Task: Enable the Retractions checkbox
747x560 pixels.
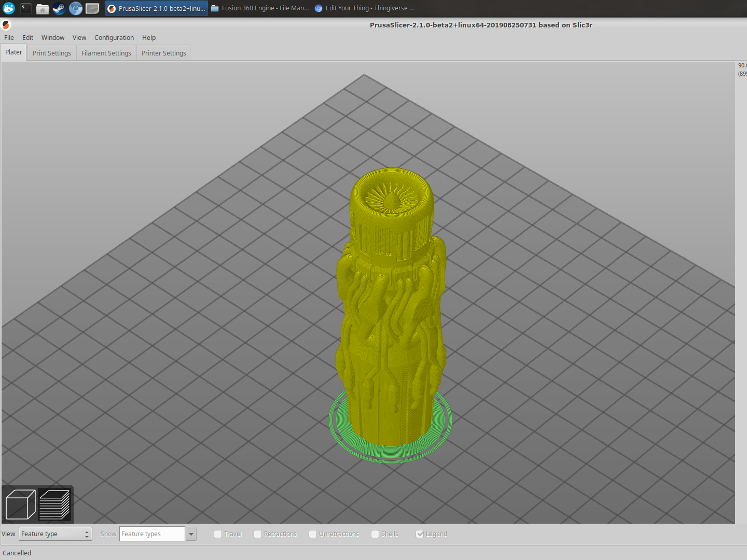Action: pyautogui.click(x=258, y=534)
